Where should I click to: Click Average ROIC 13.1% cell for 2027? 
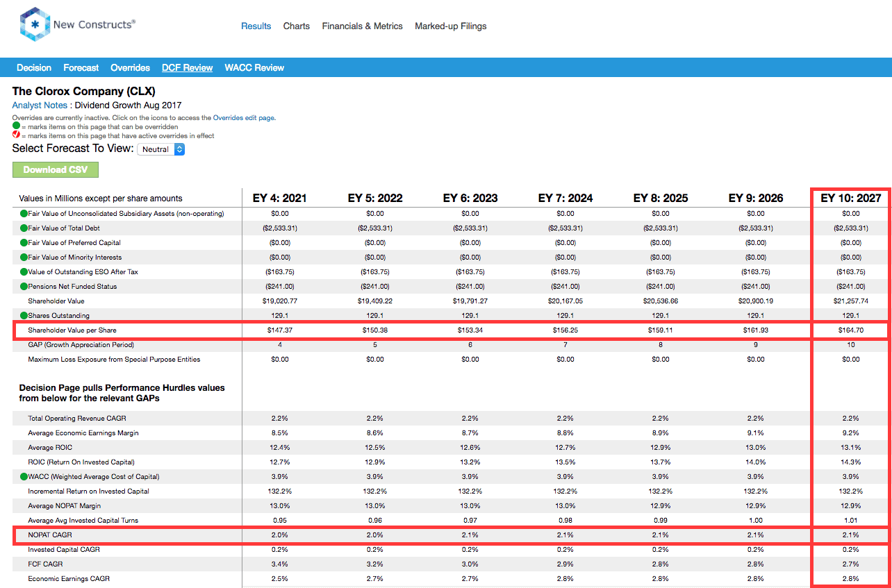[x=851, y=448]
